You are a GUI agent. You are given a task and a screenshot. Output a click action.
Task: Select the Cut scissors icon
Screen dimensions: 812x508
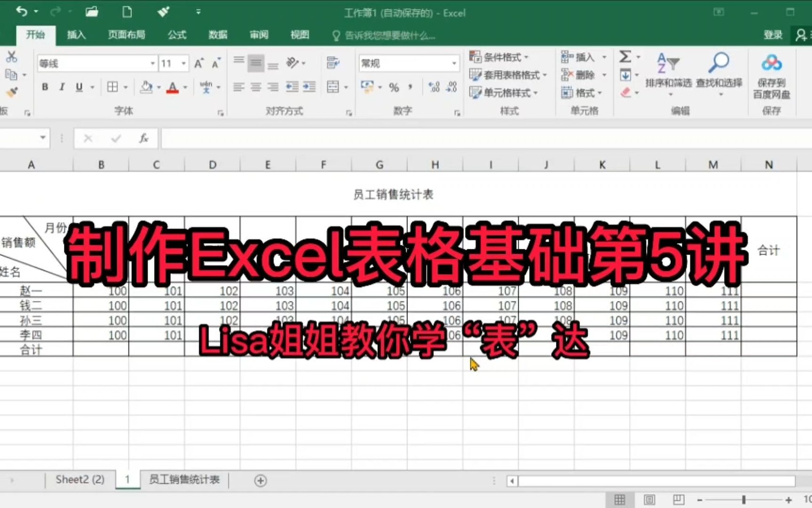pos(12,57)
